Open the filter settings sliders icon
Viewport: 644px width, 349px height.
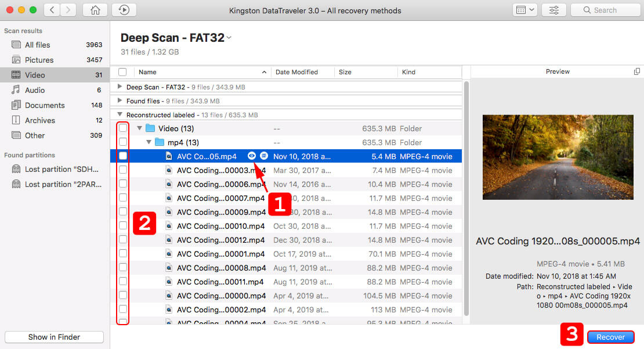[553, 10]
